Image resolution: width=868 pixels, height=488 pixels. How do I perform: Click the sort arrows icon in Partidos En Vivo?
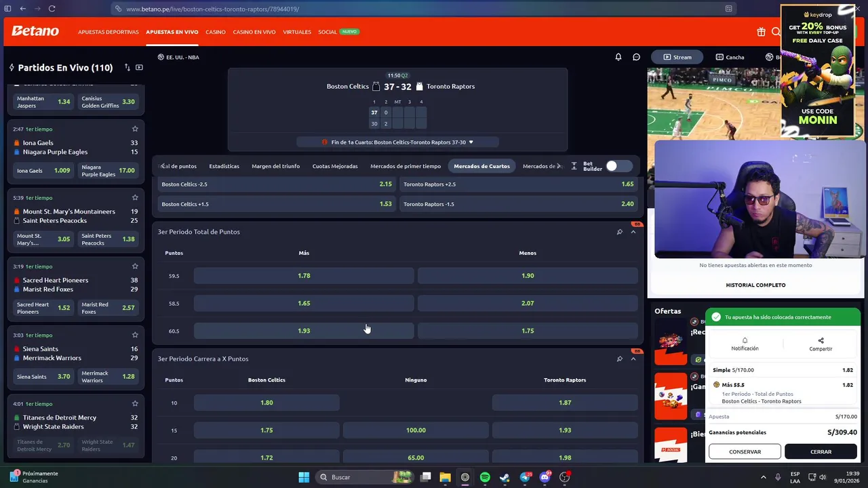(127, 67)
